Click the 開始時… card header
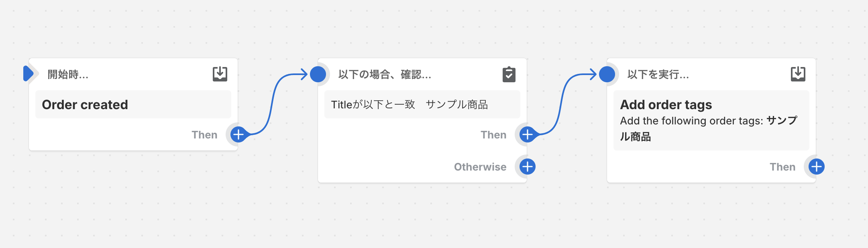868x248 pixels. [x=68, y=75]
